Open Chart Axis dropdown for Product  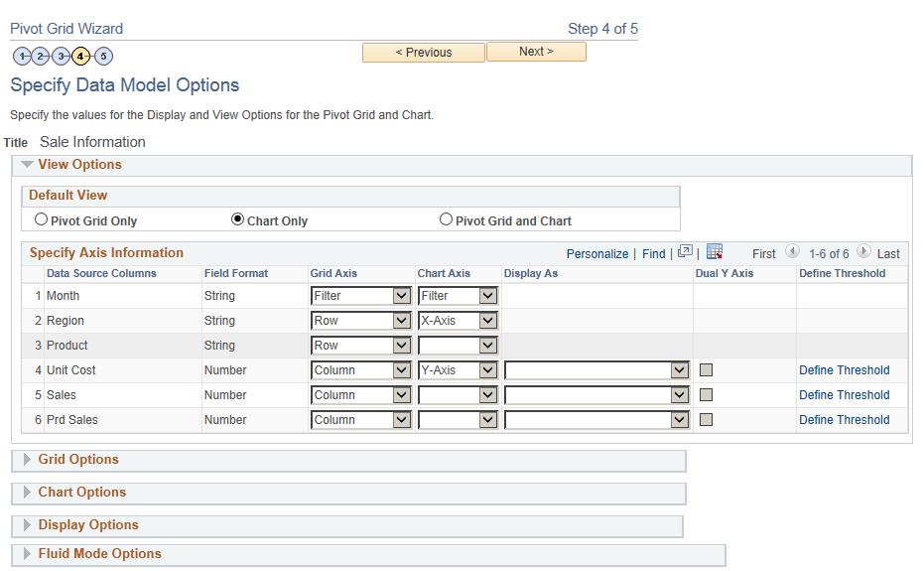458,345
